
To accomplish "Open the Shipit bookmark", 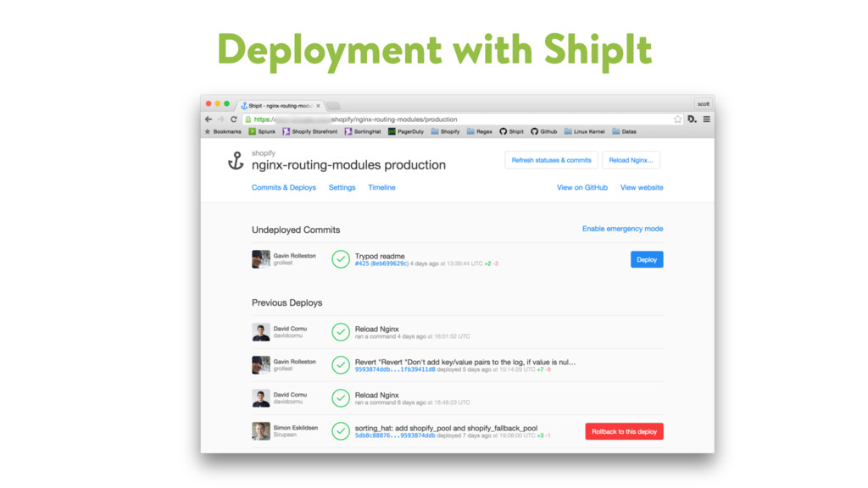I will [511, 131].
